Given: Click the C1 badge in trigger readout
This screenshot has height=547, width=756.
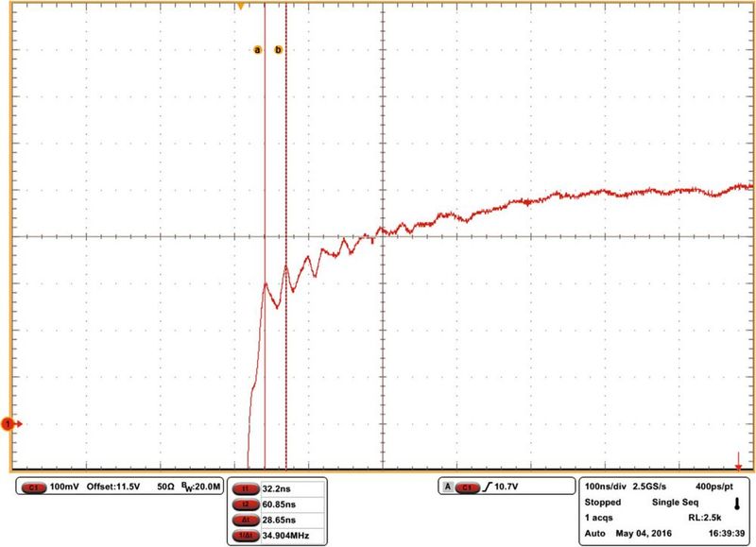Looking at the screenshot, I should pyautogui.click(x=467, y=487).
